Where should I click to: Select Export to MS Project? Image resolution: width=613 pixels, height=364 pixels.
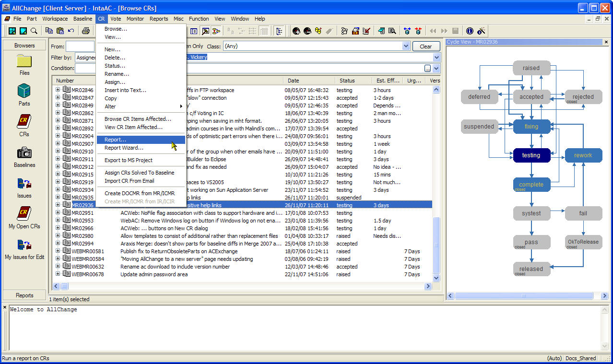128,160
